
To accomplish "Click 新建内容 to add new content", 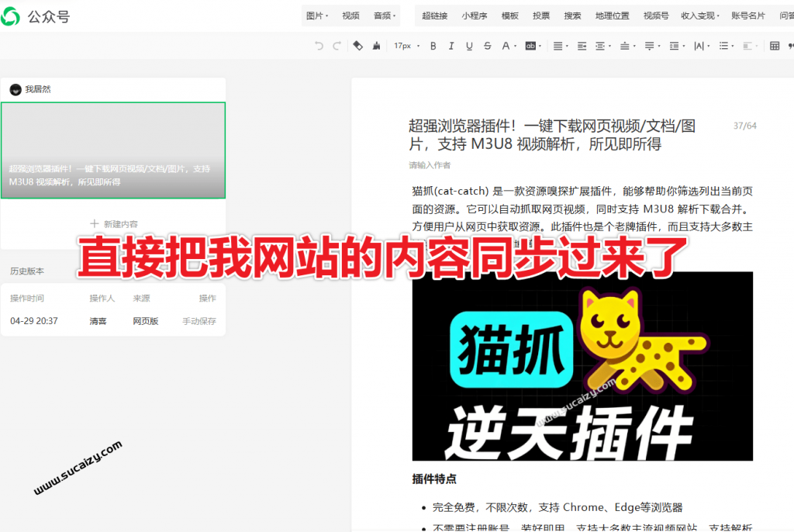I will (x=120, y=223).
